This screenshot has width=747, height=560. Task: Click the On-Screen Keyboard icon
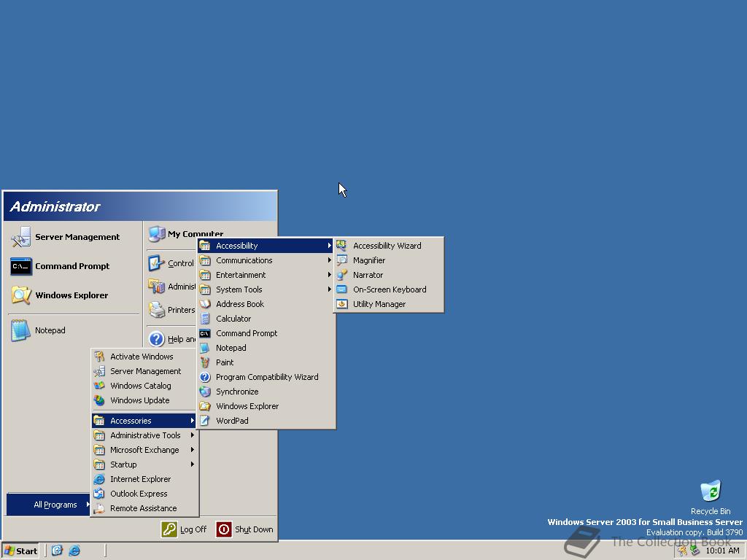[x=341, y=289]
